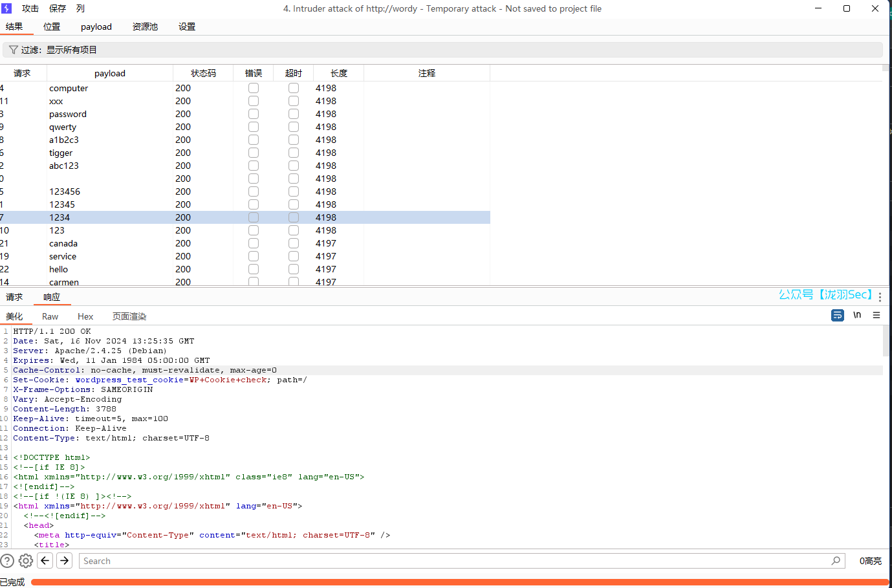Image resolution: width=892 pixels, height=588 pixels.
Task: Toggle timeout checkbox for password payload row
Action: (294, 114)
